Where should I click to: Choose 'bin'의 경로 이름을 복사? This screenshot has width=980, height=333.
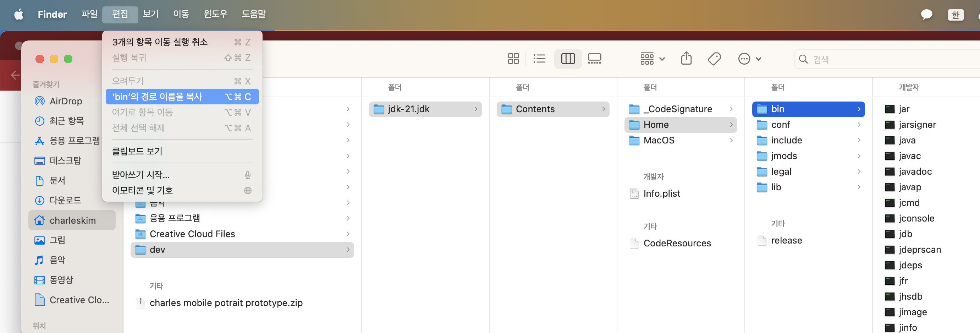pyautogui.click(x=182, y=97)
